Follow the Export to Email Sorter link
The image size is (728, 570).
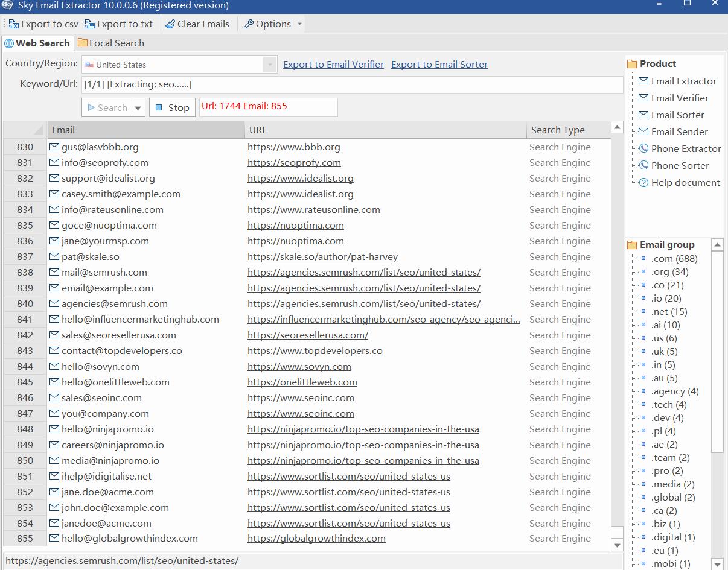pos(439,65)
